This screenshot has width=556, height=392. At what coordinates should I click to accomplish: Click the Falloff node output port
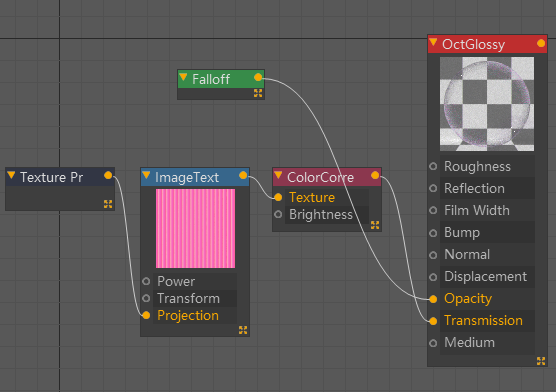(x=258, y=77)
